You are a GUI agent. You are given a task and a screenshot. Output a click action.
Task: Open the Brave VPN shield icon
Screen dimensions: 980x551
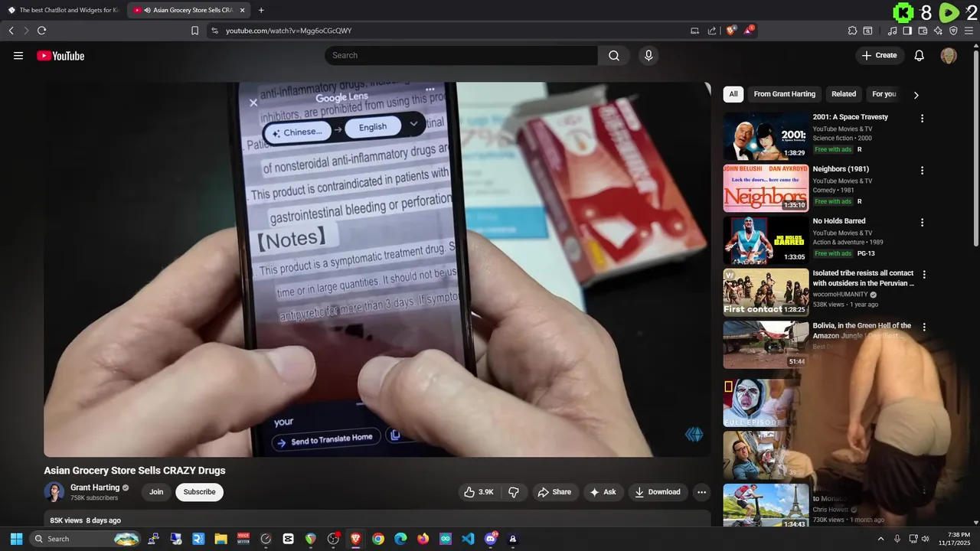click(953, 31)
